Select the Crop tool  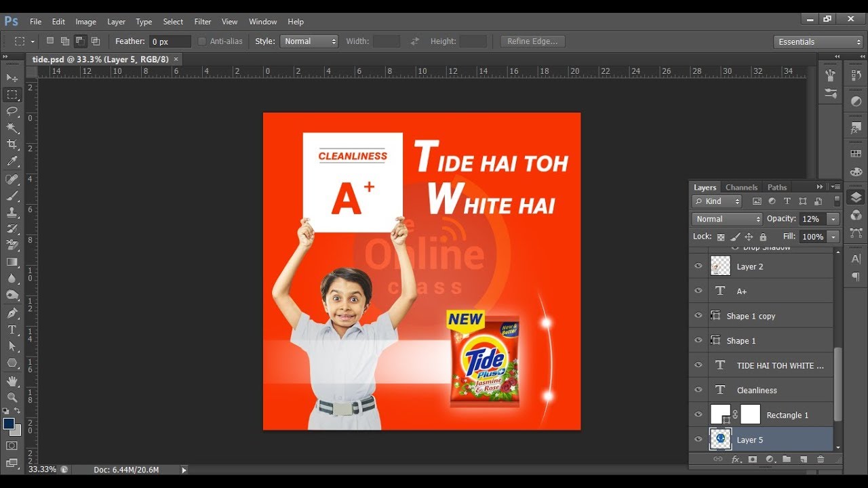click(12, 144)
